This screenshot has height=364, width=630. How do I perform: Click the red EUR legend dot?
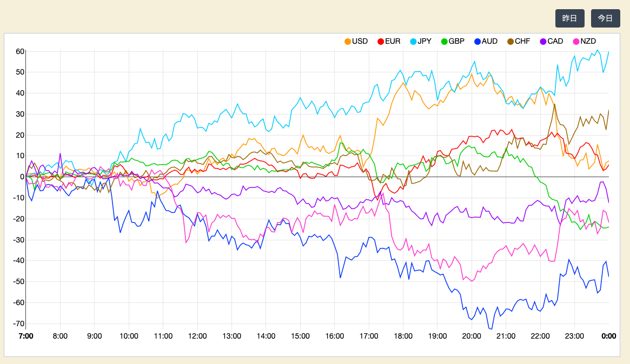pyautogui.click(x=381, y=42)
